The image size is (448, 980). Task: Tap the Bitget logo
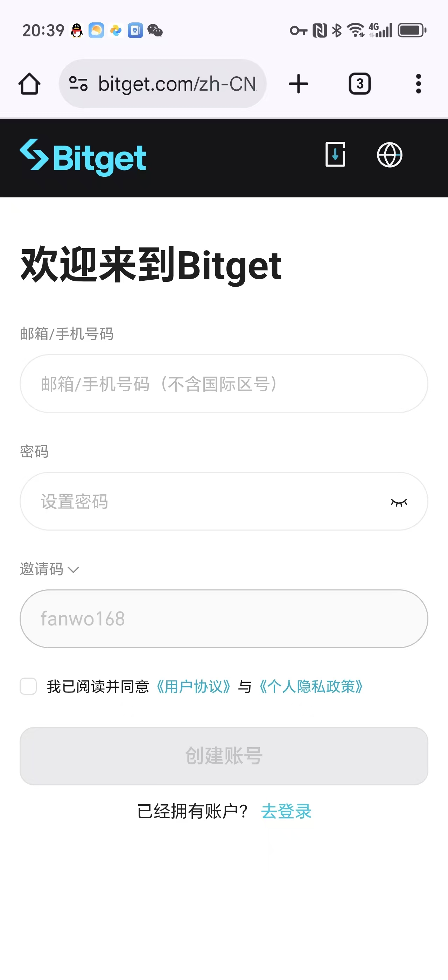pyautogui.click(x=83, y=157)
